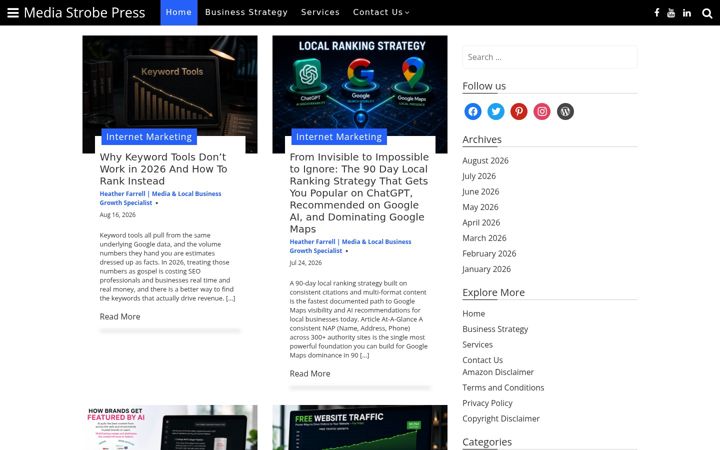The width and height of the screenshot is (720, 450).
Task: Click Home under Explore More
Action: [473, 314]
